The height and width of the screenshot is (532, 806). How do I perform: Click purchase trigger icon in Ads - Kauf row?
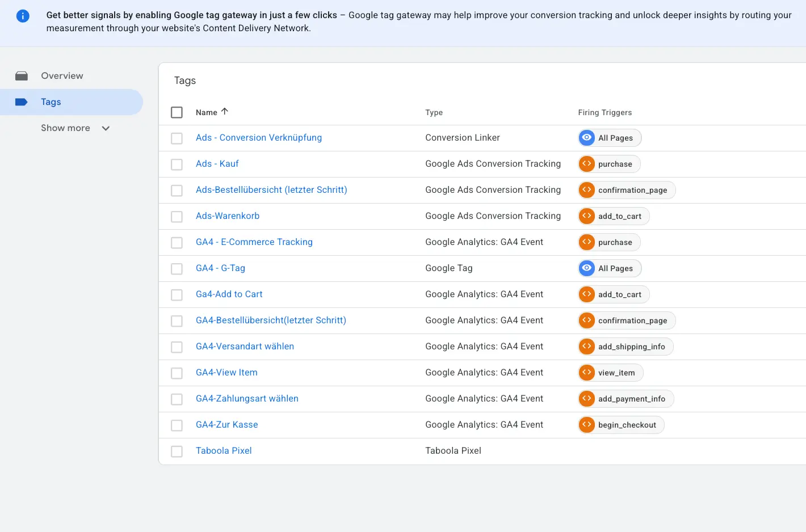(x=587, y=164)
